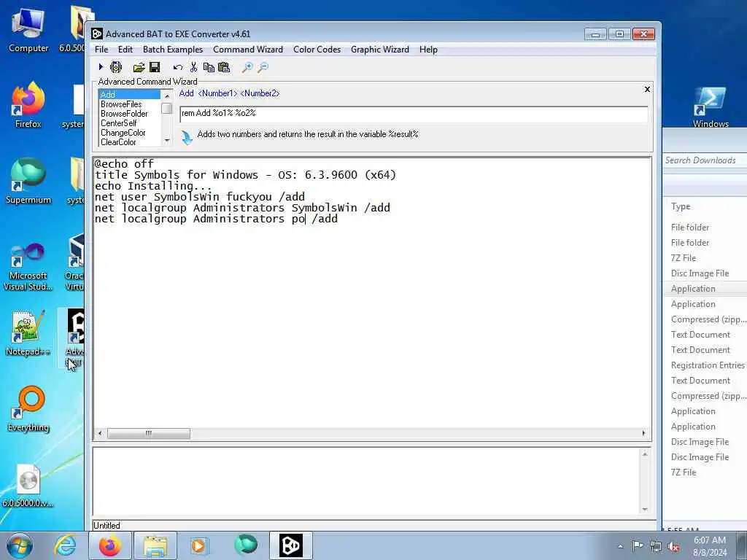
Task: Insert command using the blue down arrow
Action: [x=187, y=138]
